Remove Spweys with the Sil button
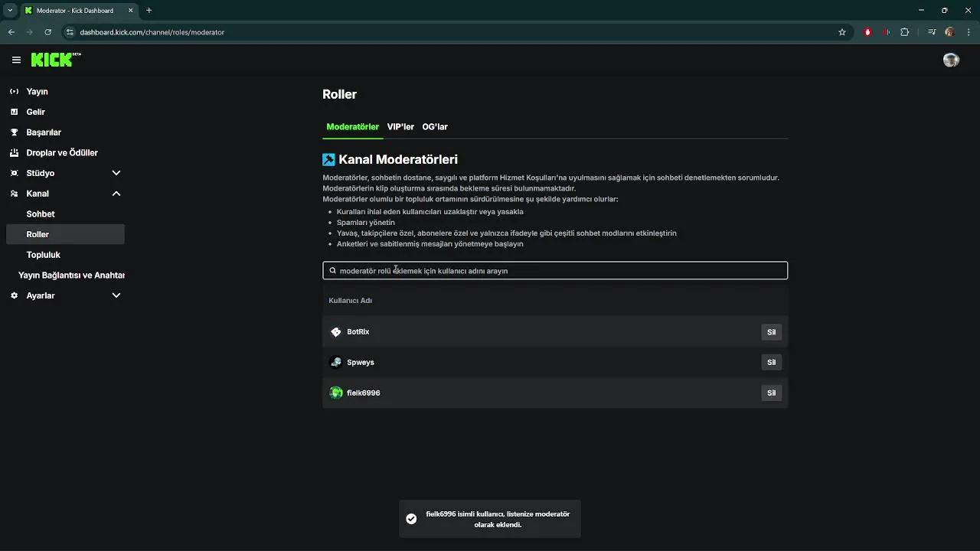Viewport: 980px width, 551px height. 771,363
